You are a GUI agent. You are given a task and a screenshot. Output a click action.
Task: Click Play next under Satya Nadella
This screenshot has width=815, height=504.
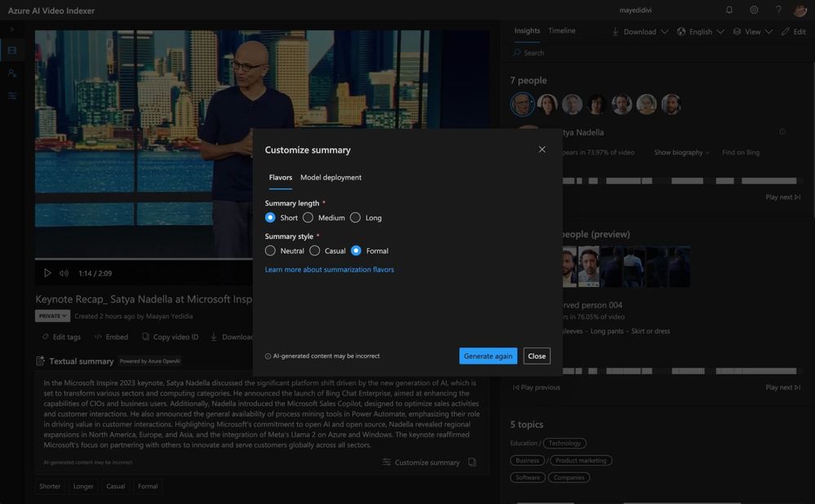(x=782, y=197)
